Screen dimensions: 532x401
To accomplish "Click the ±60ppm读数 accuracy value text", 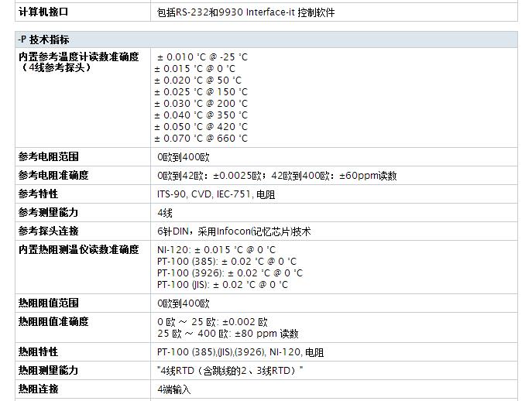I will pyautogui.click(x=369, y=176).
